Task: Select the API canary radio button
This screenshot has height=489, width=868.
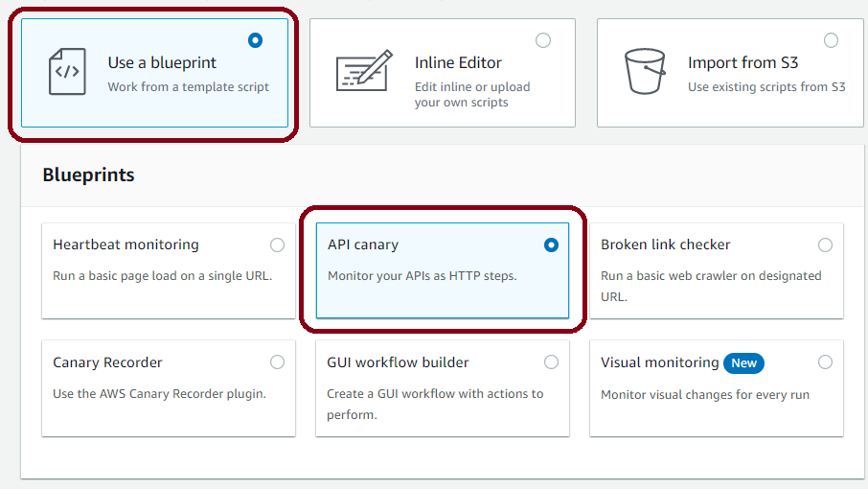Action: tap(551, 244)
